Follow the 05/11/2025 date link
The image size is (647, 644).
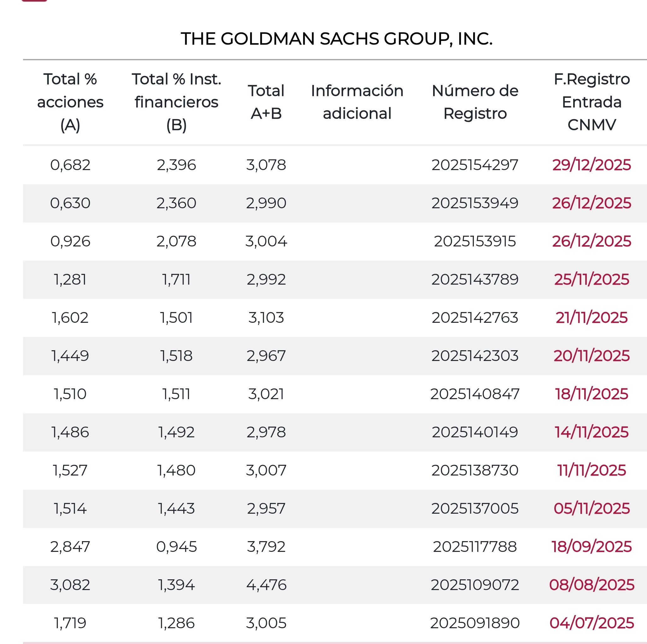(x=591, y=508)
